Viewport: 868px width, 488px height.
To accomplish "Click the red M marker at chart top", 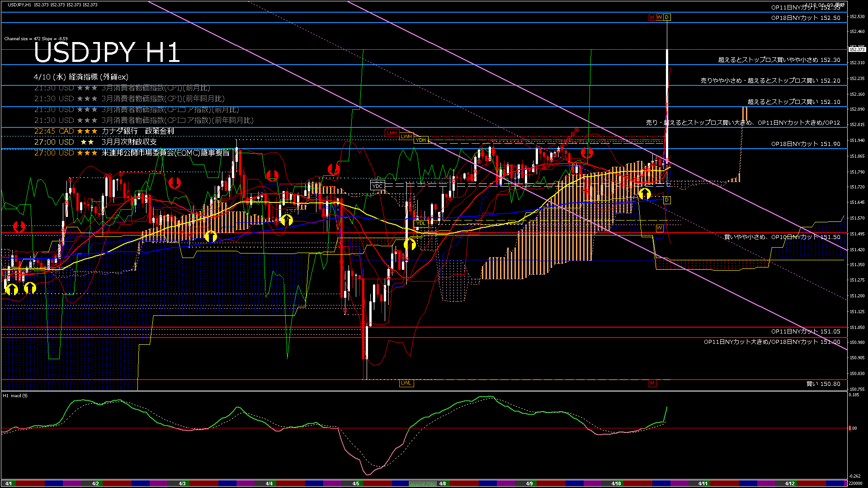I will click(652, 17).
